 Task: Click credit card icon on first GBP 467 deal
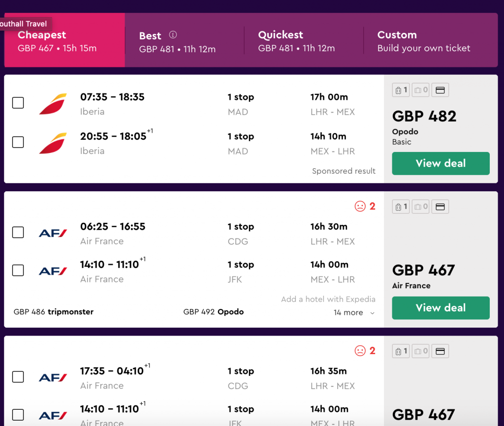tap(440, 207)
